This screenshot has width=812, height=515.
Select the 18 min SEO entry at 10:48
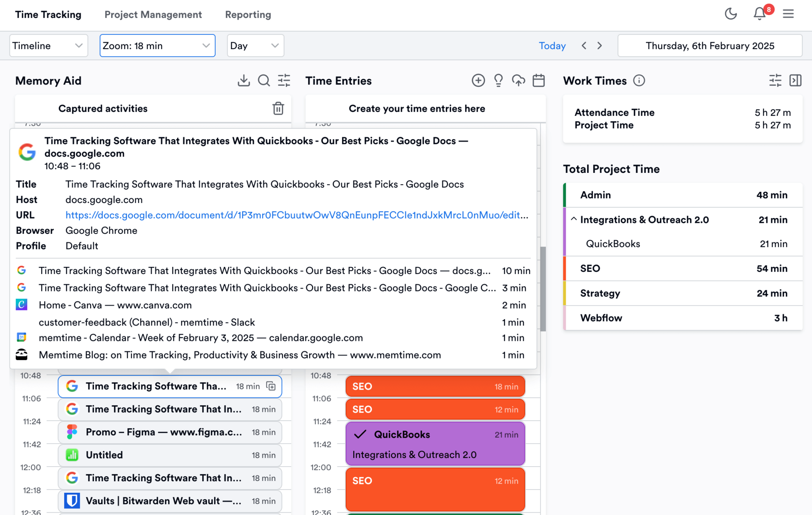coord(435,386)
